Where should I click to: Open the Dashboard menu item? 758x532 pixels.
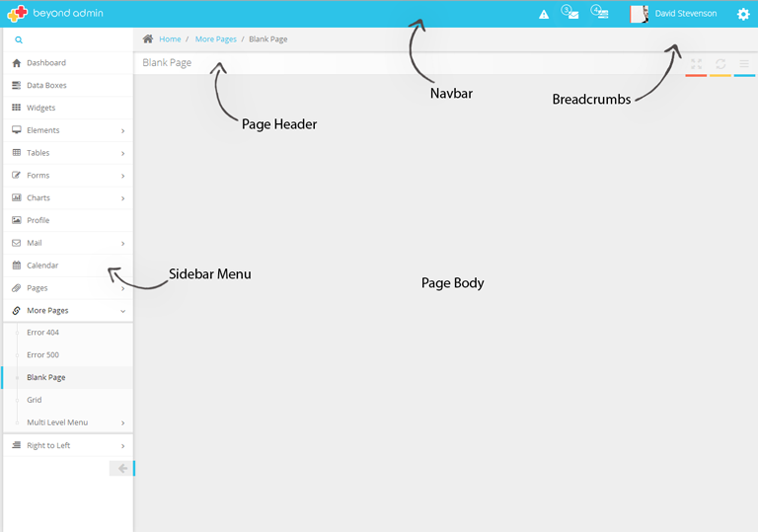pyautogui.click(x=68, y=63)
